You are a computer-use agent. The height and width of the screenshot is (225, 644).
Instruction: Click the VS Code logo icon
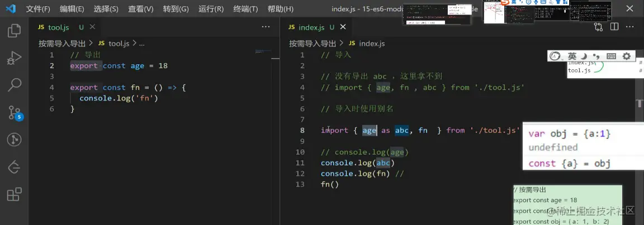pyautogui.click(x=11, y=8)
